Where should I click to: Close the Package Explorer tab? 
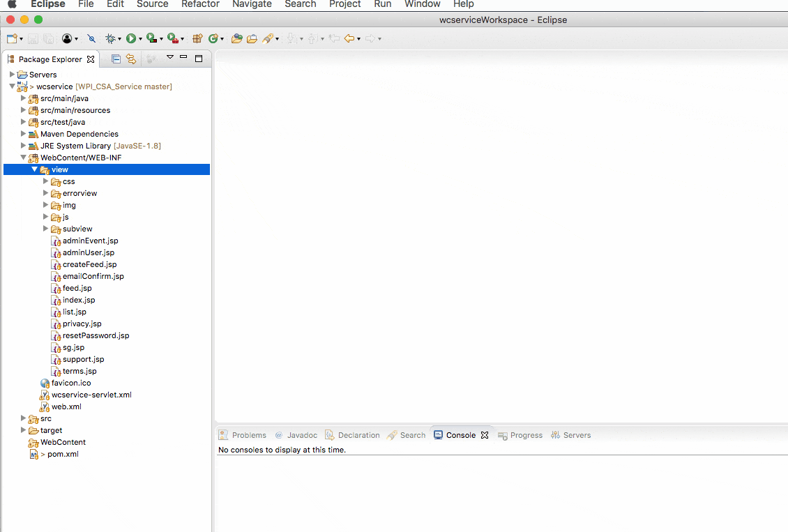91,59
